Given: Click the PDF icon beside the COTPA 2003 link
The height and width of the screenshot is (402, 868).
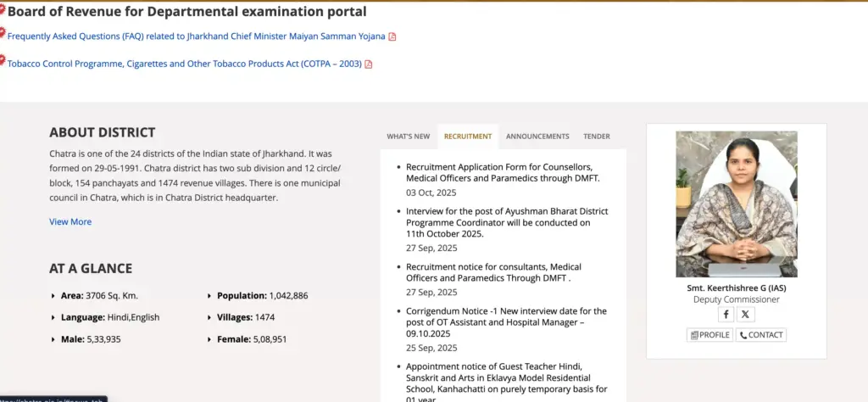Looking at the screenshot, I should point(369,64).
